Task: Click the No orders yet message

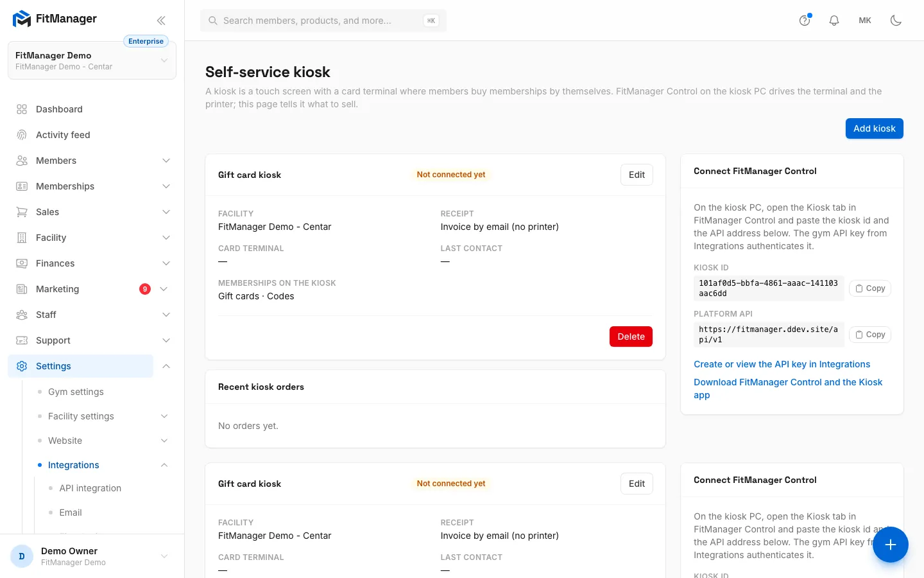Action: 248,426
